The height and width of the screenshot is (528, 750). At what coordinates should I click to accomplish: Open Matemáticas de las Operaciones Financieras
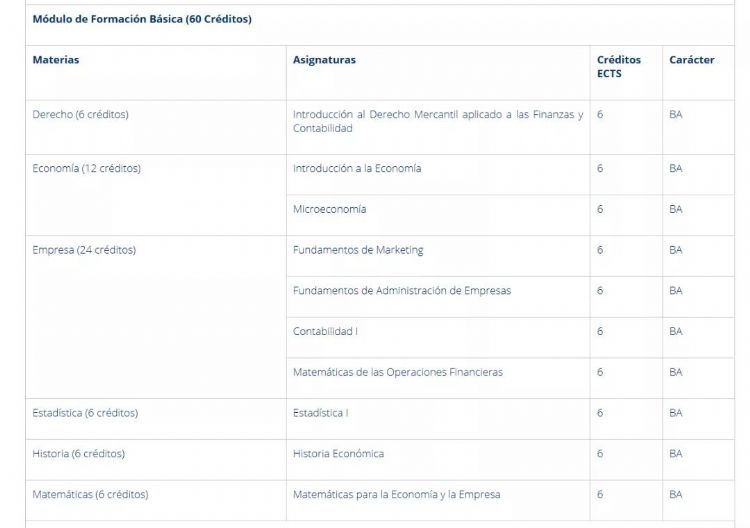tap(397, 372)
